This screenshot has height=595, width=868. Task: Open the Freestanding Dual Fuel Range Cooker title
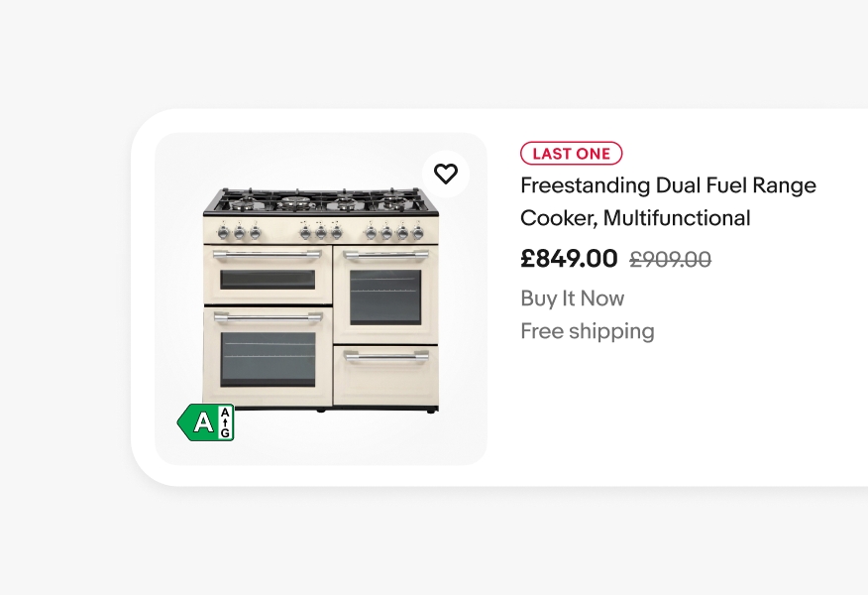(668, 201)
